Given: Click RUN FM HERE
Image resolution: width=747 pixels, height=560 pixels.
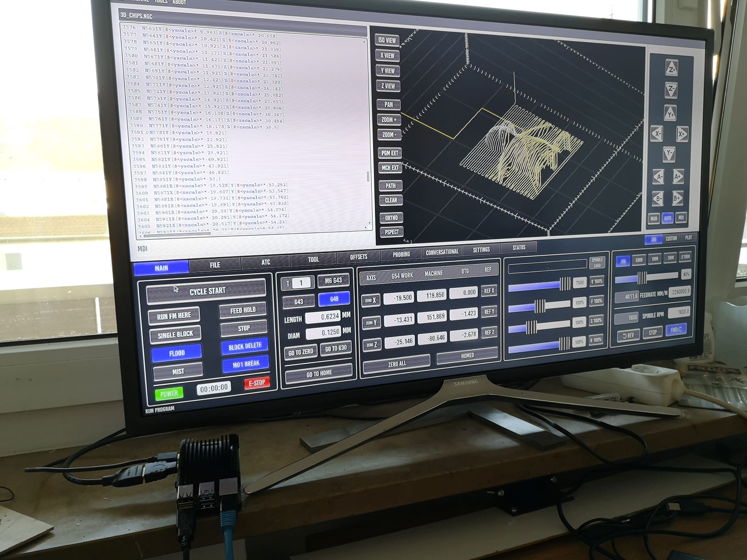Looking at the screenshot, I should 174,316.
